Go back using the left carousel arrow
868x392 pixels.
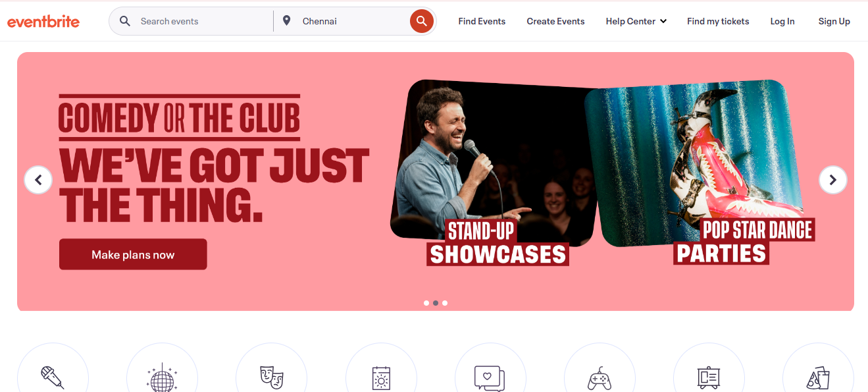[38, 179]
